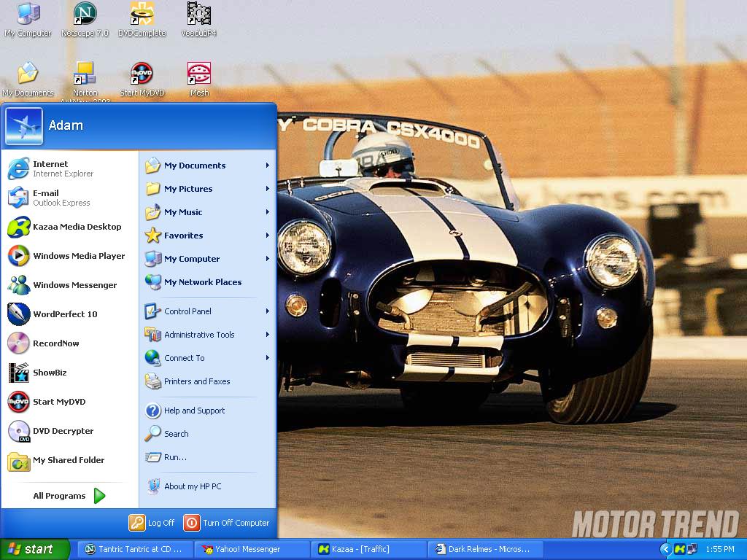Click Adam's user account picture
Viewport: 747px width, 560px height.
pos(24,125)
